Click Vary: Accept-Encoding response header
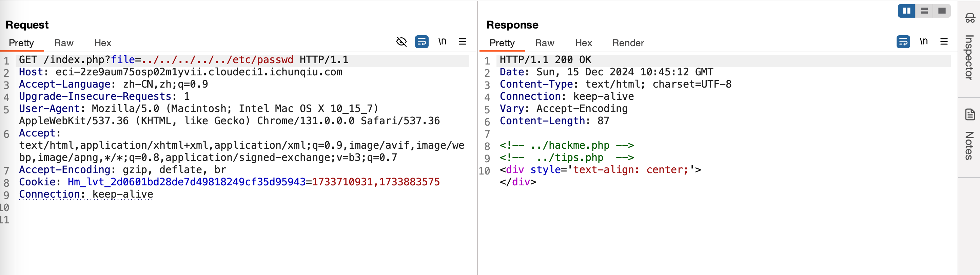The height and width of the screenshot is (275, 980). pyautogui.click(x=564, y=109)
